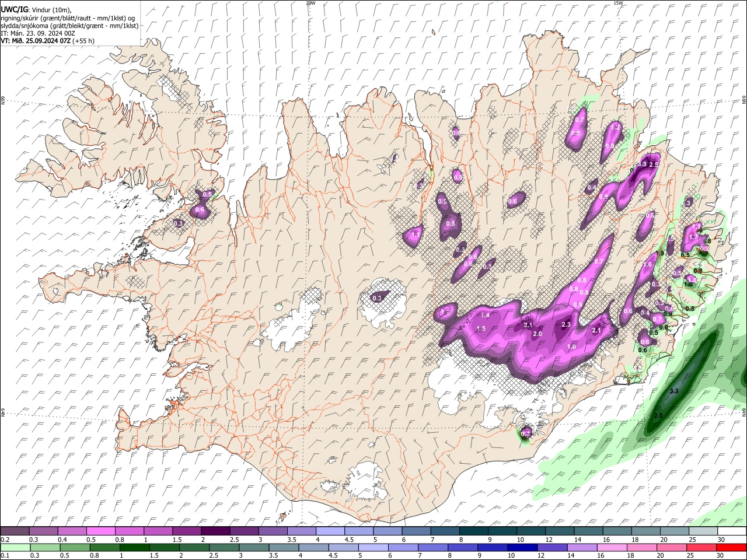Click the pale green 0.1 rain-scale swatch
747x560 pixels.
point(15,548)
